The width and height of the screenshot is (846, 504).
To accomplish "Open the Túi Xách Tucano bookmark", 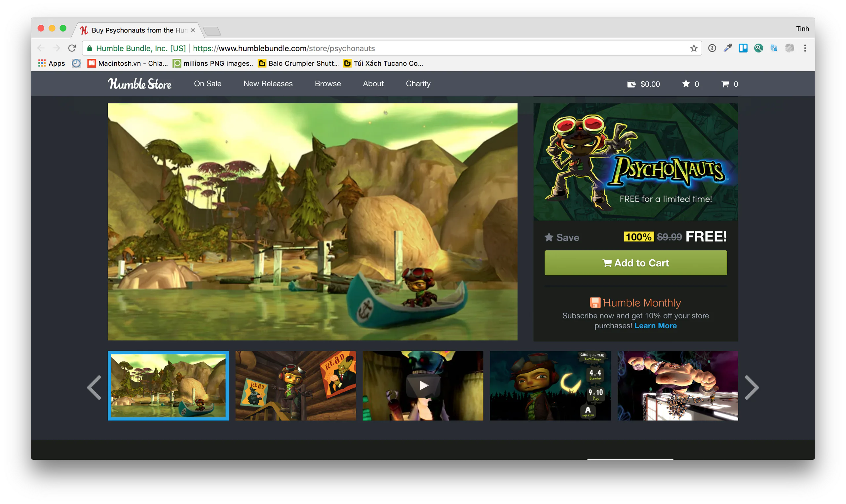I will (383, 63).
